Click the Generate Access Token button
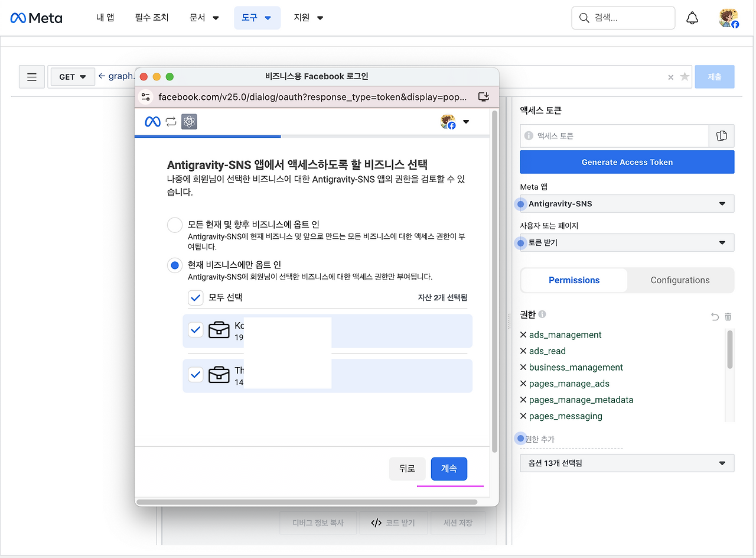The image size is (756, 558). pyautogui.click(x=627, y=162)
